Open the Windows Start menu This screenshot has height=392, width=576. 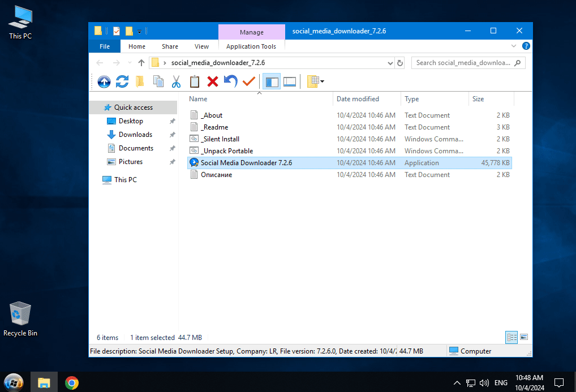14,382
